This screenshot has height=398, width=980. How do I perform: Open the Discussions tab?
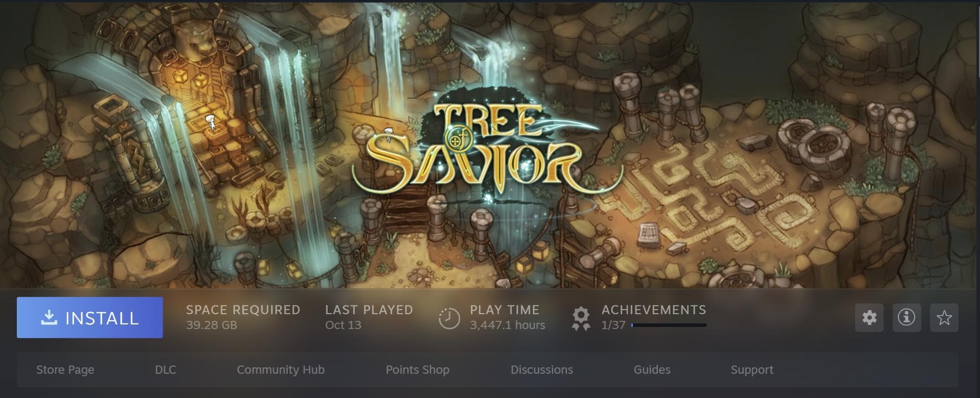[x=542, y=369]
